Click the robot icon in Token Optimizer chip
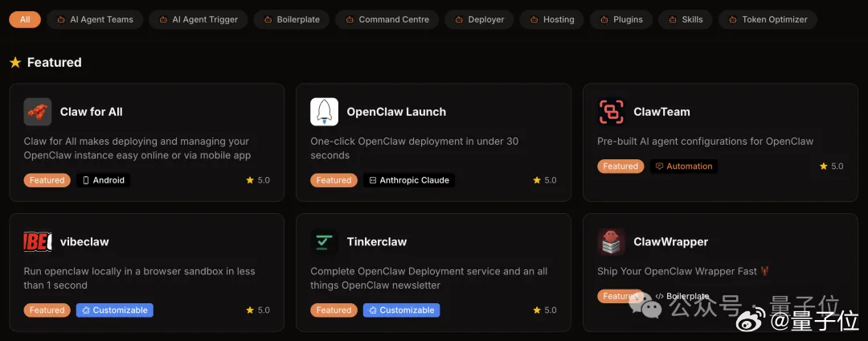868x341 pixels. coord(733,19)
